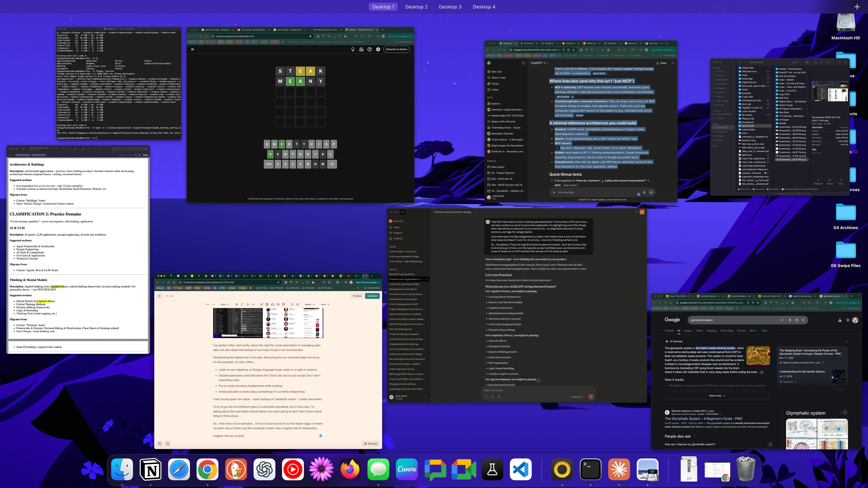Screen dimensions: 868x488
Task: Click Google voice search microphone icon
Action: pyautogui.click(x=790, y=320)
